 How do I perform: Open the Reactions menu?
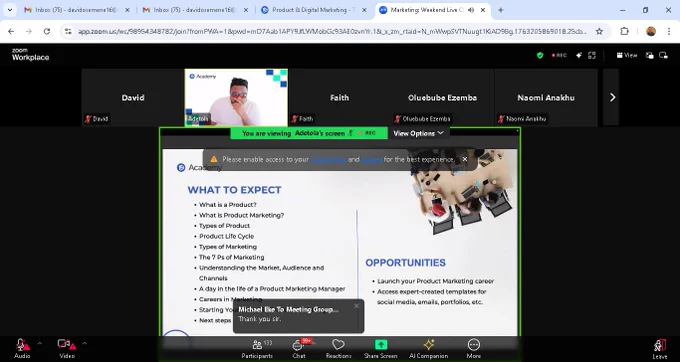click(x=338, y=349)
